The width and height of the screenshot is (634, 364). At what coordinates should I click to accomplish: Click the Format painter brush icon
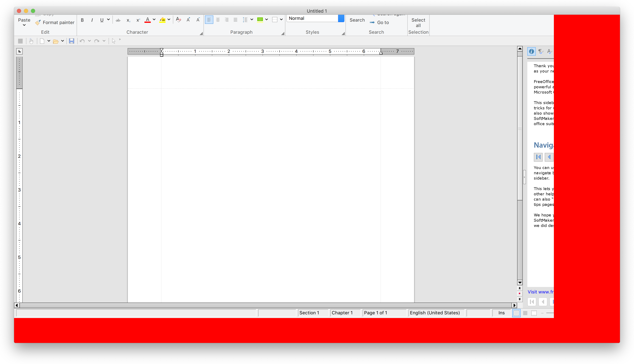(x=38, y=22)
